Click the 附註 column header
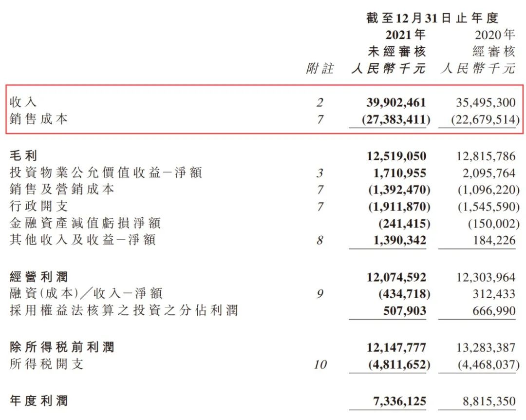 tap(319, 69)
